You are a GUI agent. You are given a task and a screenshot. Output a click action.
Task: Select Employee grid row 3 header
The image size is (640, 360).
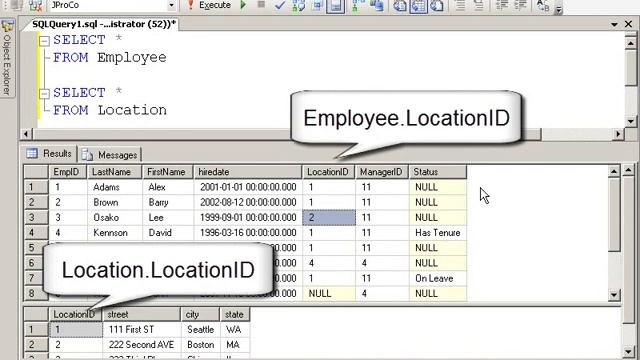point(36,218)
